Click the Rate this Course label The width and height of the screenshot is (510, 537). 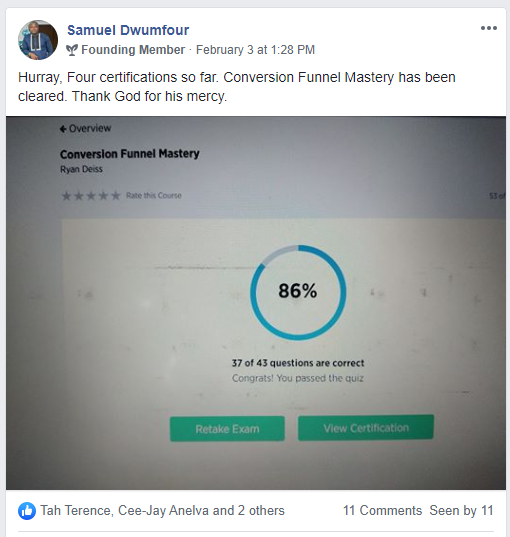pos(154,196)
